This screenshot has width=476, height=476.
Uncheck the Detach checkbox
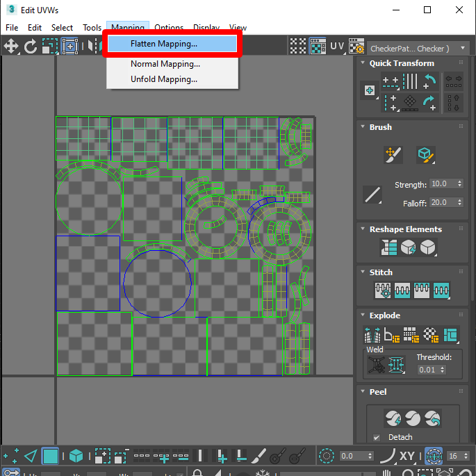click(x=377, y=438)
